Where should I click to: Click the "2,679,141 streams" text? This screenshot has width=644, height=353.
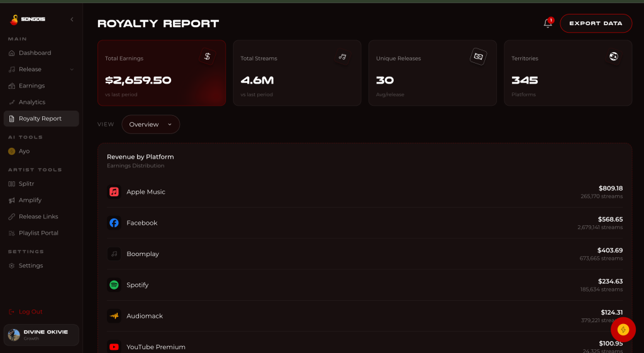600,227
